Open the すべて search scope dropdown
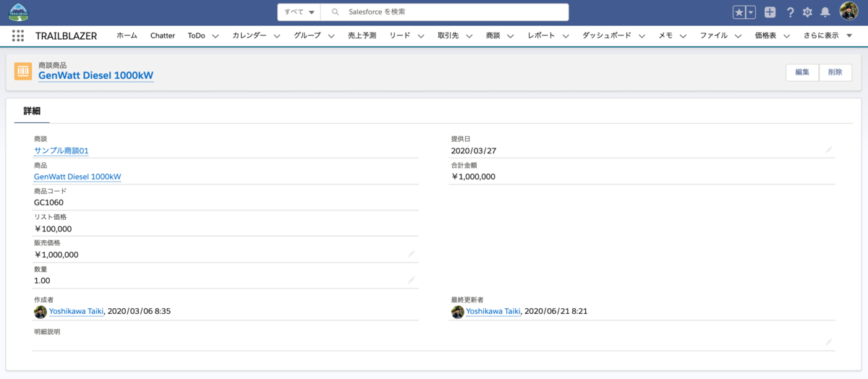Screen dimensions: 868x379 pyautogui.click(x=299, y=12)
